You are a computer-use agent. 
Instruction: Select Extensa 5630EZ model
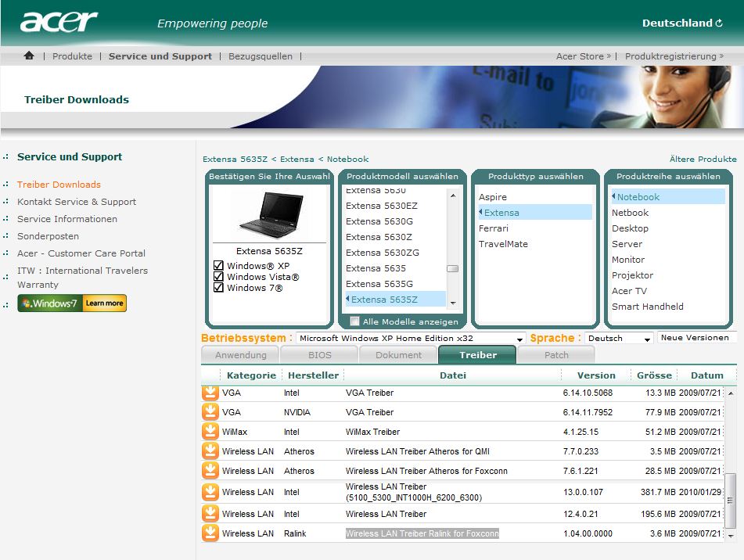[x=382, y=206]
